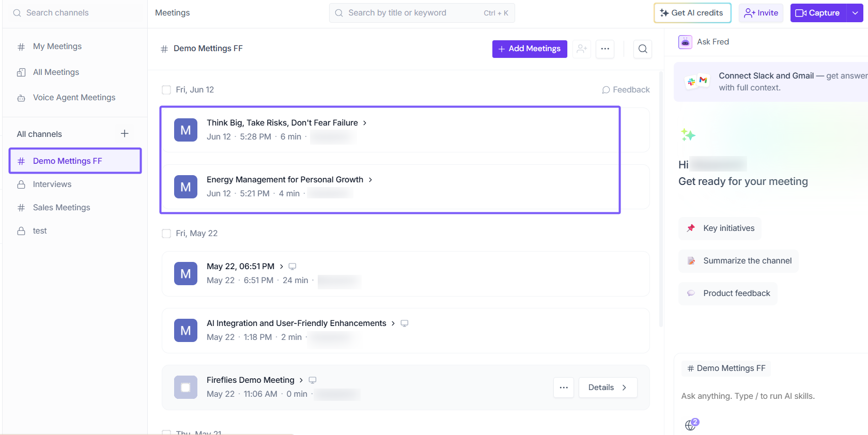
Task: Go to Voice Agent Meetings
Action: tap(75, 98)
